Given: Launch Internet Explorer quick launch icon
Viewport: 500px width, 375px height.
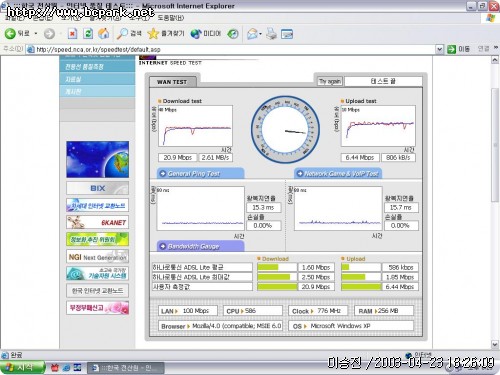Looking at the screenshot, I should click(66, 368).
